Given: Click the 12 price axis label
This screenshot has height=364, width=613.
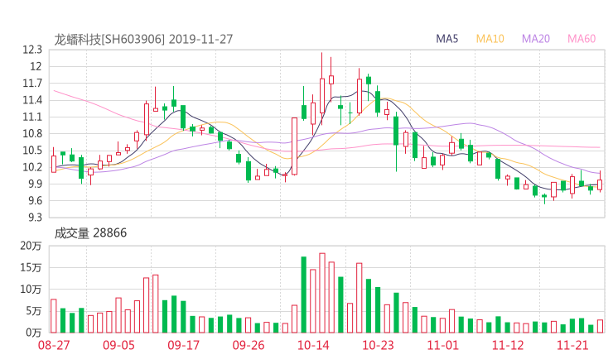Looking at the screenshot, I should [36, 66].
